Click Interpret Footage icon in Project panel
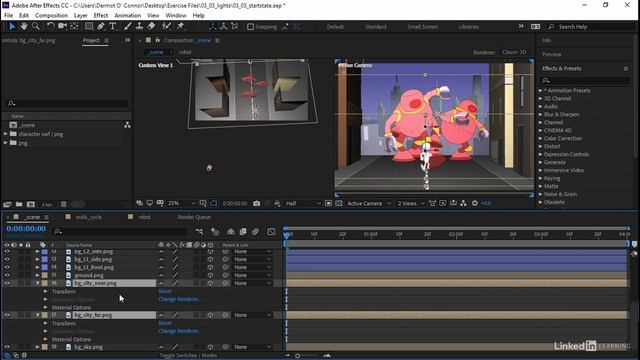The width and height of the screenshot is (640, 360). tap(7, 204)
